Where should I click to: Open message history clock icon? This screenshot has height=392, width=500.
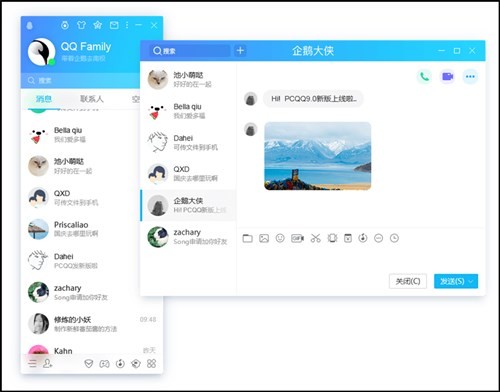tap(394, 238)
